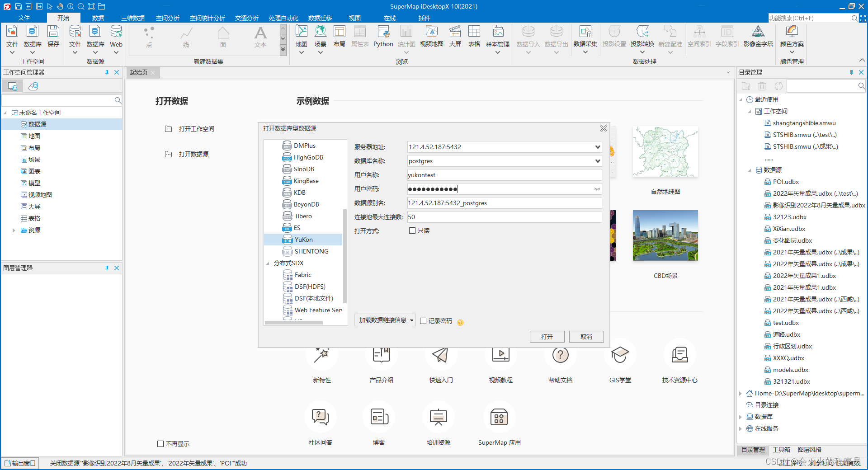Screen dimensions: 868x470
Task: Click the 连接池最大连接数 input field
Action: click(505, 217)
